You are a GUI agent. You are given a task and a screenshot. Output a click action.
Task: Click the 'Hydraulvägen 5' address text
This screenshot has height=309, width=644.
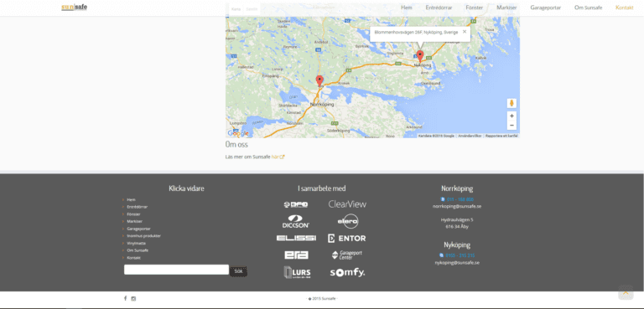pyautogui.click(x=457, y=219)
